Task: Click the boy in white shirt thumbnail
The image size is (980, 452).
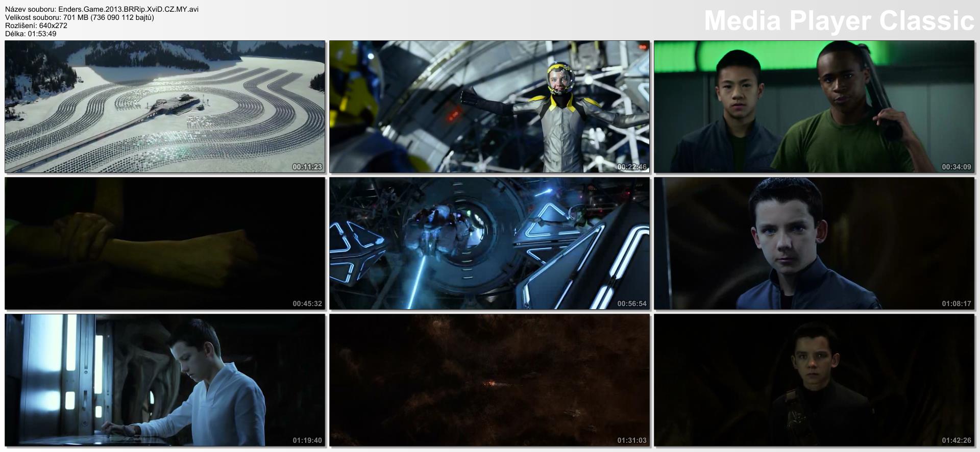Action: (165, 380)
